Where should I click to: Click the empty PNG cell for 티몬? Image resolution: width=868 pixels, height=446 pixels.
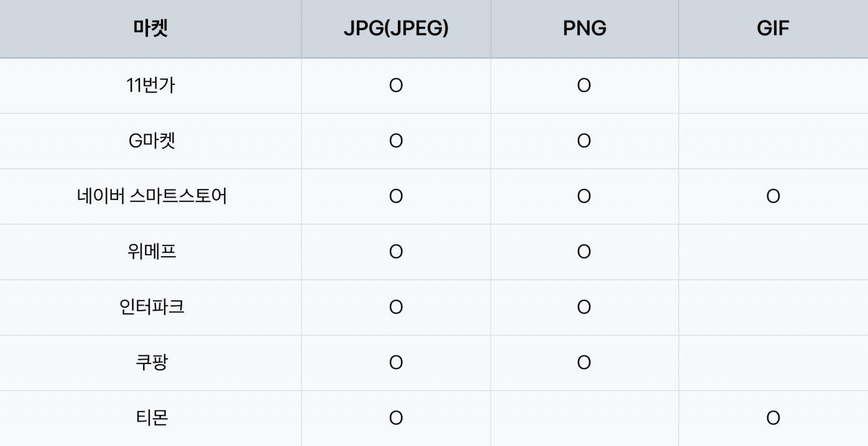[x=584, y=418]
